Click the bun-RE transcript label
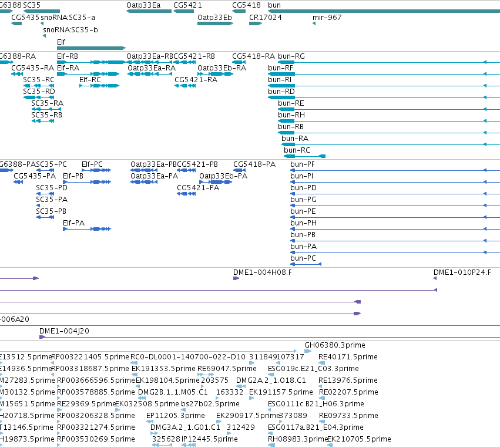Viewport: 500px width, 448px height. click(x=291, y=103)
